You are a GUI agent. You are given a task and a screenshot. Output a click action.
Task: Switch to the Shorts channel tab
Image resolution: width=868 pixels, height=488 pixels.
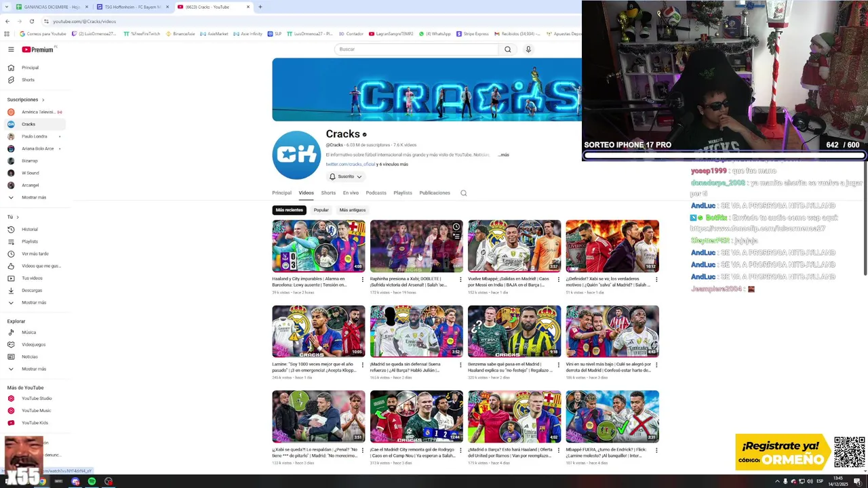(x=328, y=193)
